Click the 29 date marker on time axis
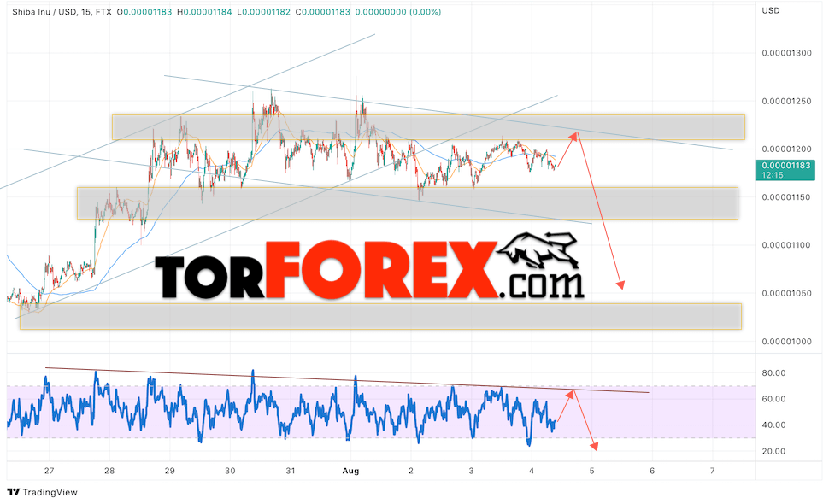Image resolution: width=829 pixels, height=504 pixels. [170, 471]
